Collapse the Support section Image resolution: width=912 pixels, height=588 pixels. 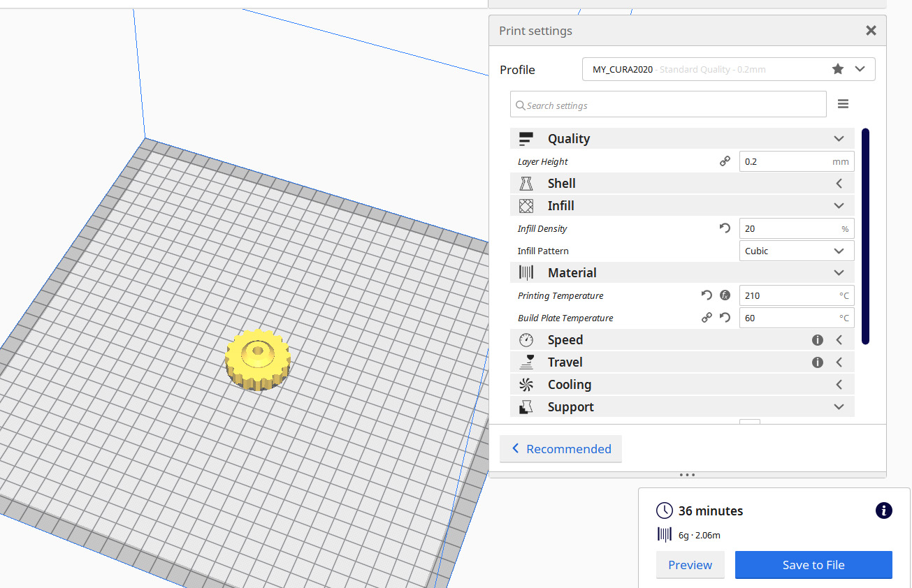pos(839,407)
